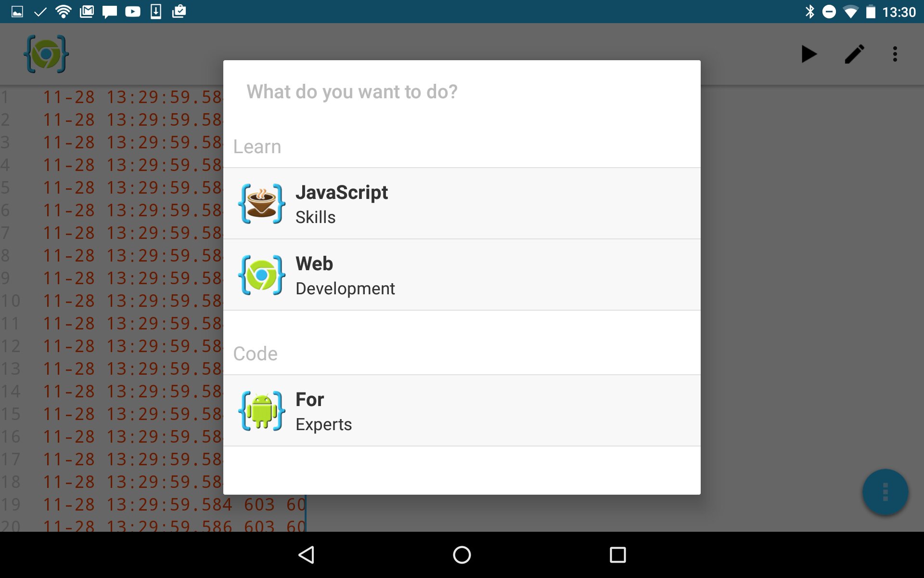
Task: Tap the Gmail notification icon
Action: point(87,12)
